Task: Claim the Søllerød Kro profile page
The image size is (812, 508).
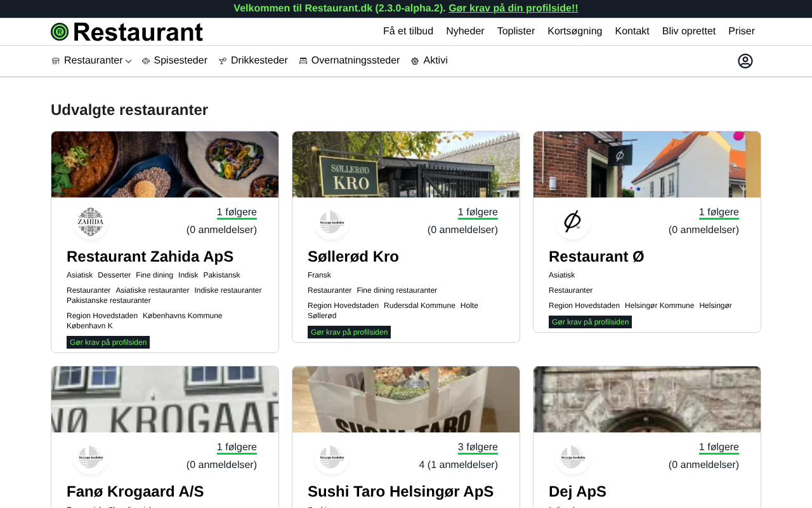Action: (x=349, y=332)
